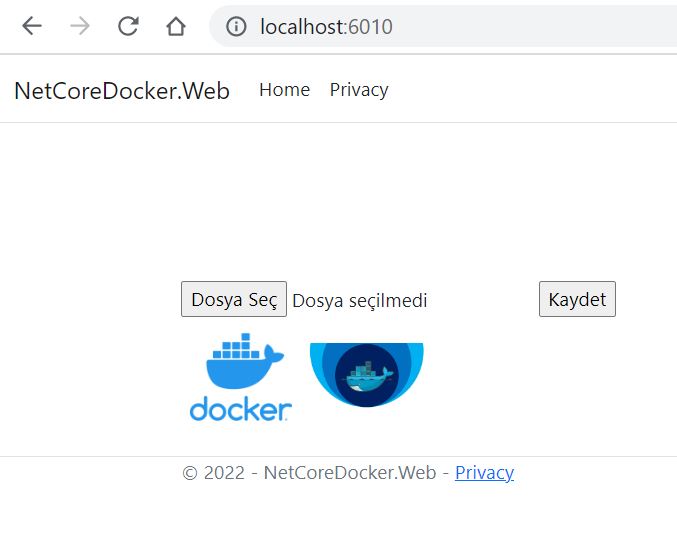The height and width of the screenshot is (554, 677).
Task: View site information icon in address bar
Action: (x=236, y=27)
